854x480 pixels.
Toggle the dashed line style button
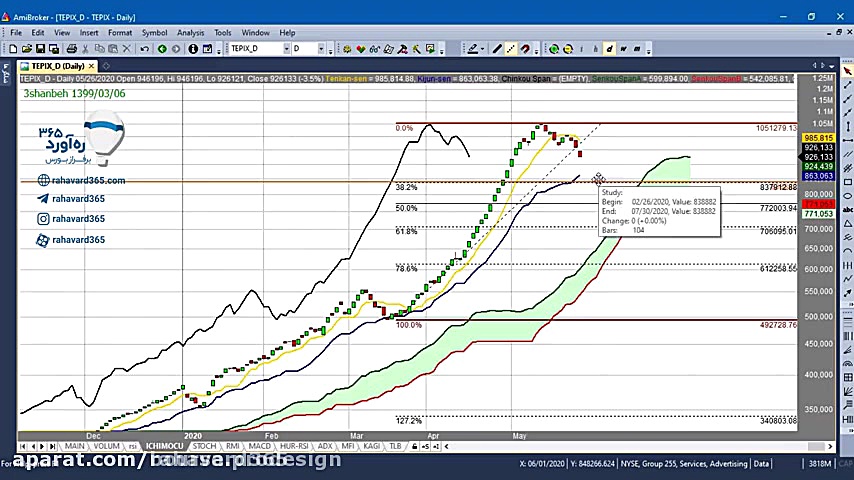click(x=510, y=49)
